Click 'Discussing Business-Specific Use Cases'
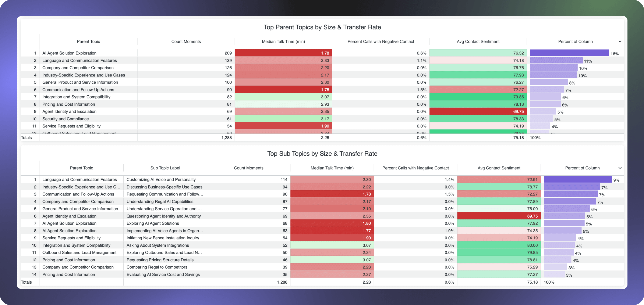Image resolution: width=644 pixels, height=305 pixels. [x=164, y=187]
